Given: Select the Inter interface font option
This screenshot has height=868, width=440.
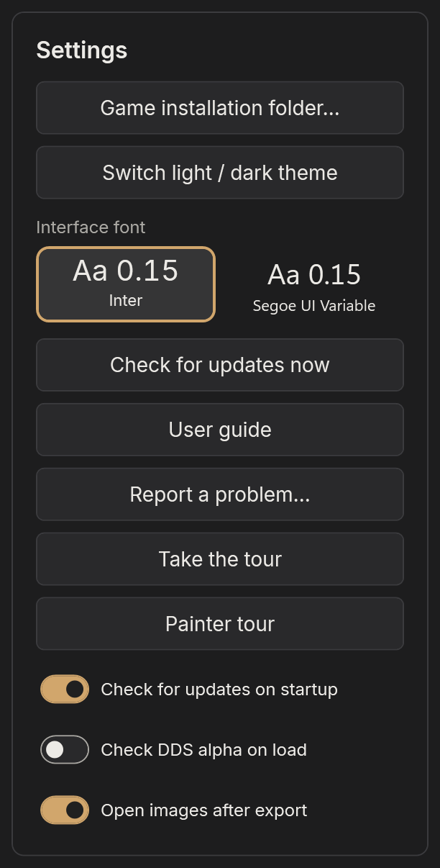Looking at the screenshot, I should click(126, 284).
